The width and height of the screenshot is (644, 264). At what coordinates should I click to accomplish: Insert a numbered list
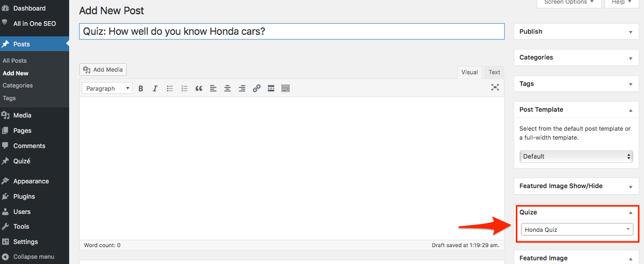[x=184, y=89]
